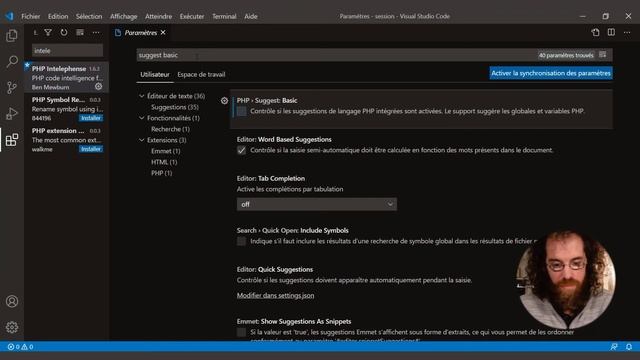Clear extension search results icon
The image size is (640, 360).
coord(80,32)
